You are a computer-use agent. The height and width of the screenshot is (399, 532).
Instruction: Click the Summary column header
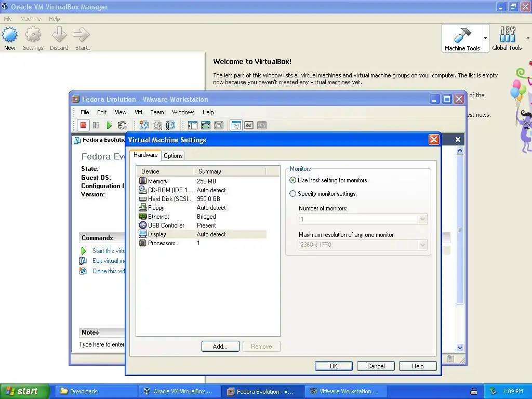(x=229, y=171)
